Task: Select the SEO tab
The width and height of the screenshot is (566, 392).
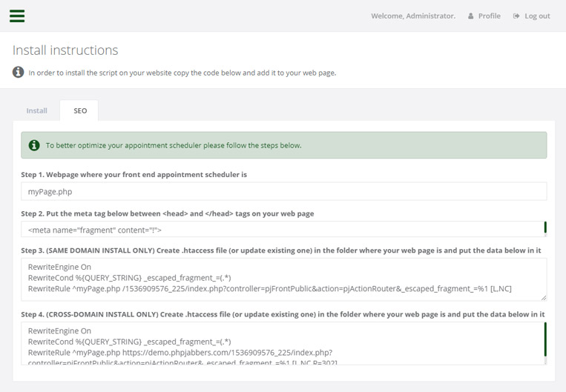Action: (x=80, y=110)
